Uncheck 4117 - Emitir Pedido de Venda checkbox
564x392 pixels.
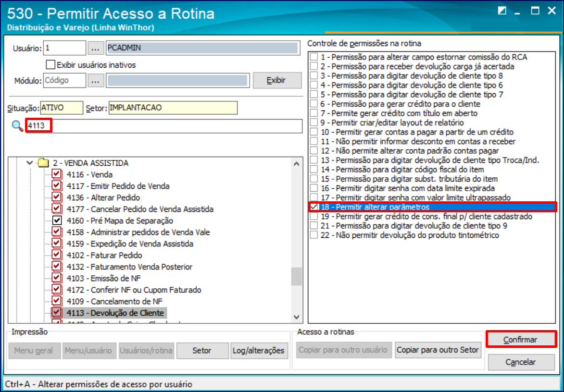(57, 186)
